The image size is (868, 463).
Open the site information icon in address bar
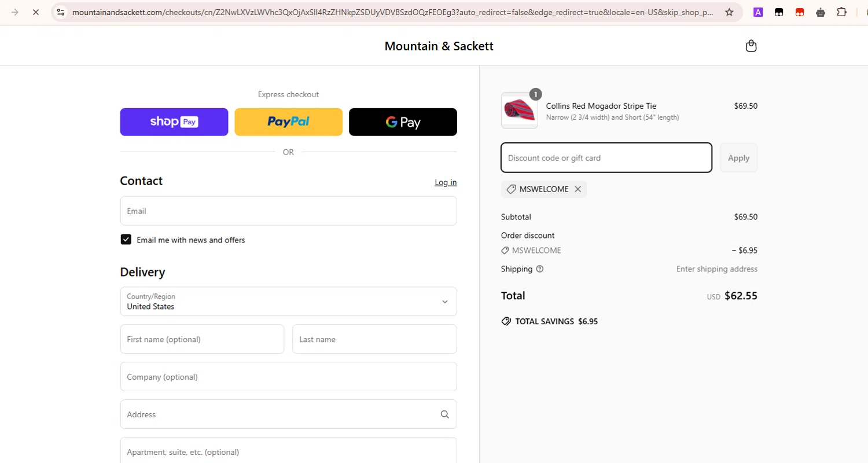61,12
